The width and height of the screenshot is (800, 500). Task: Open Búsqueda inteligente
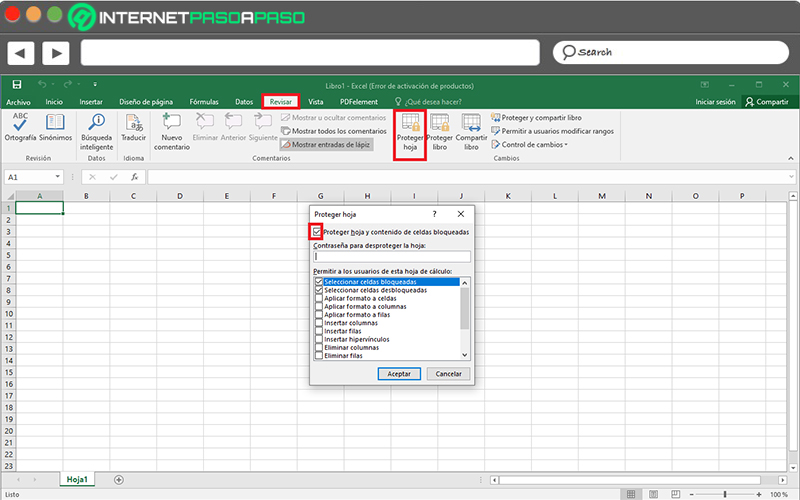[96, 132]
